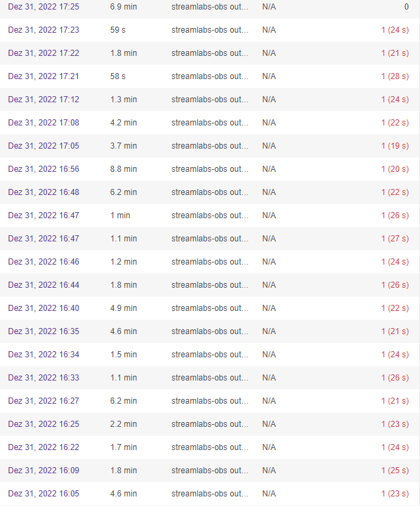Select the Dez 31, 2022 16:27 date link

tap(44, 401)
